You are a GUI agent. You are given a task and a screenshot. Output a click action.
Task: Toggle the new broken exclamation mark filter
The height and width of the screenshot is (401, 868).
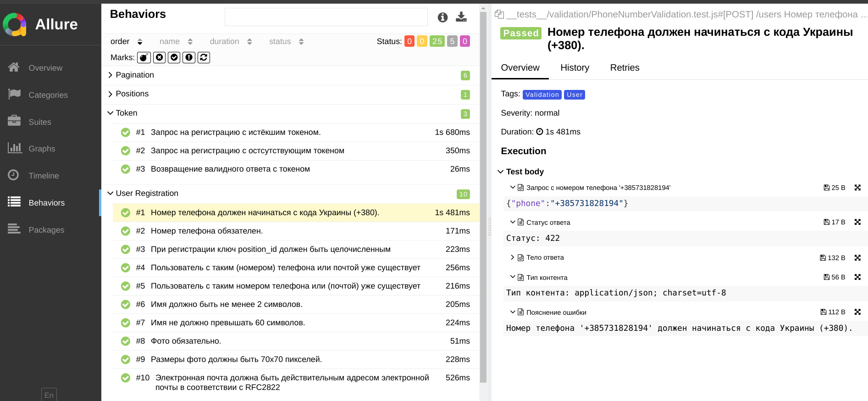pos(189,57)
